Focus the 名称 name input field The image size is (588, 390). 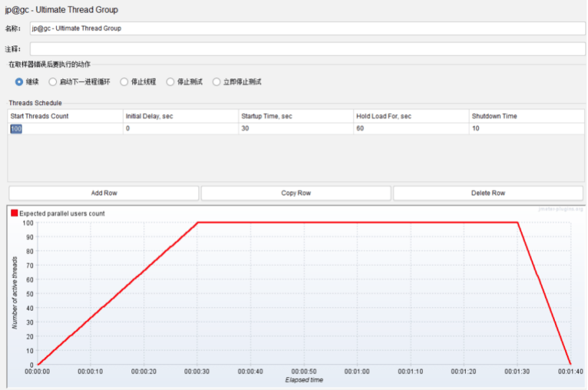click(307, 28)
